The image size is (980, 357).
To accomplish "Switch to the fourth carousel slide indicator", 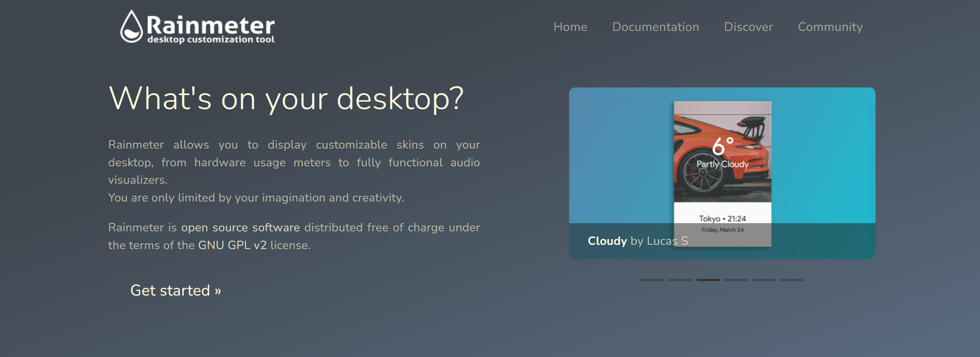I will click(x=736, y=280).
